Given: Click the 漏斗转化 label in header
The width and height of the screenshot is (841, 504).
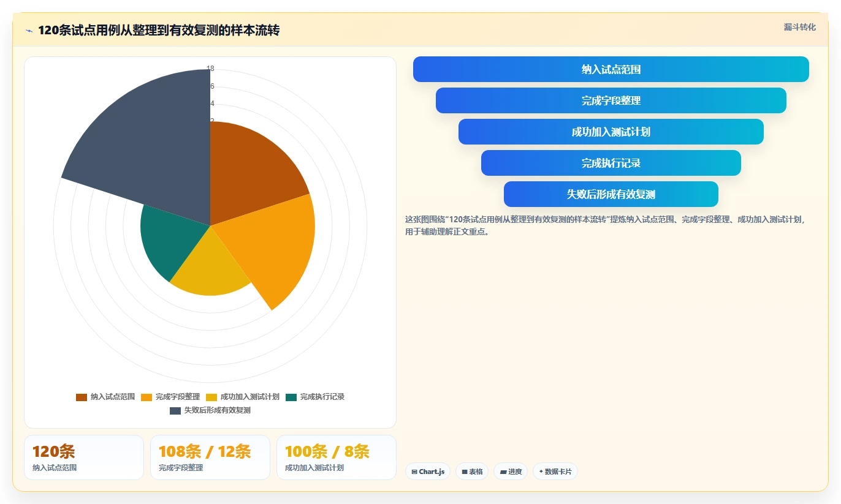Looking at the screenshot, I should [799, 27].
